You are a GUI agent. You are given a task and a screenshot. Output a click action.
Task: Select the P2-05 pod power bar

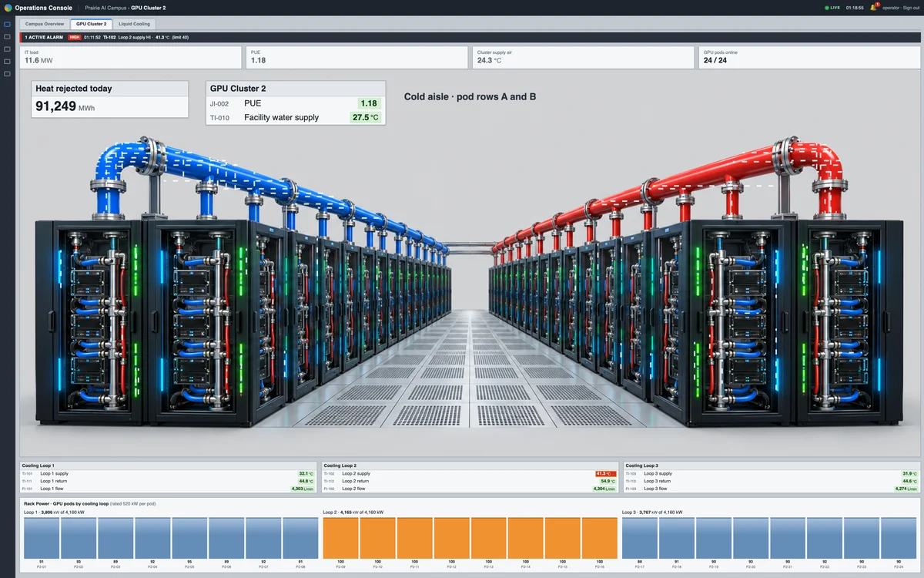point(189,538)
